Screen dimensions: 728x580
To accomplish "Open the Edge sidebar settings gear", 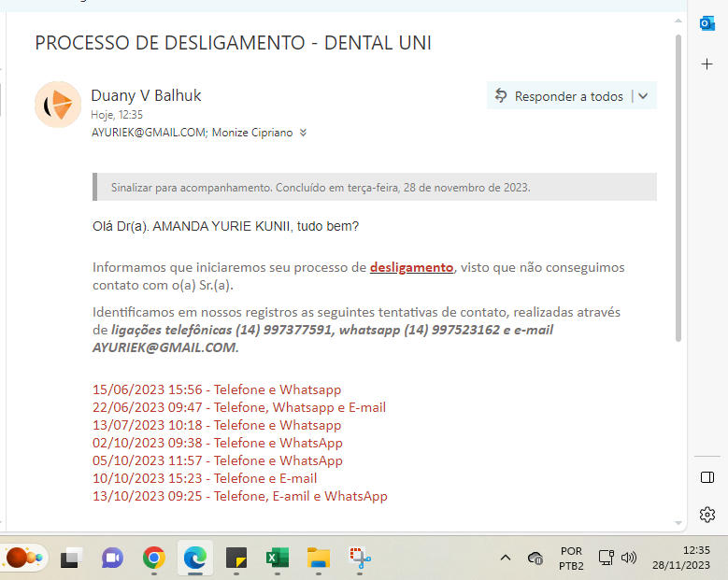I will (707, 515).
